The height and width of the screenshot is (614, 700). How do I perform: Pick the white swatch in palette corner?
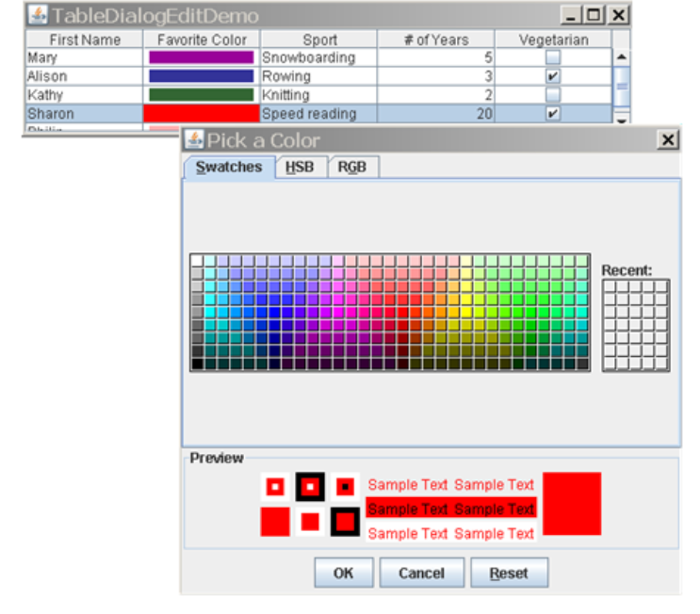(197, 261)
